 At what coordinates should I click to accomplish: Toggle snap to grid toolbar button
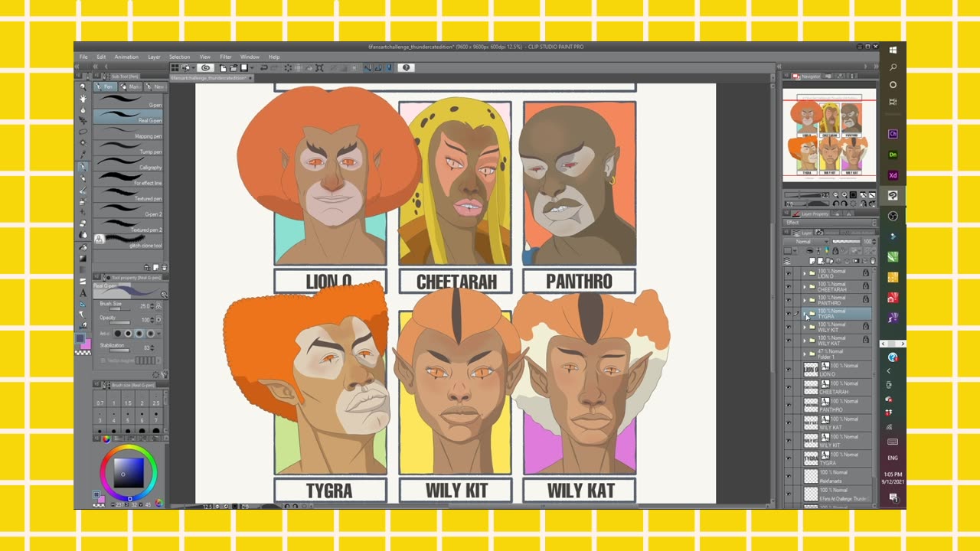tap(389, 67)
